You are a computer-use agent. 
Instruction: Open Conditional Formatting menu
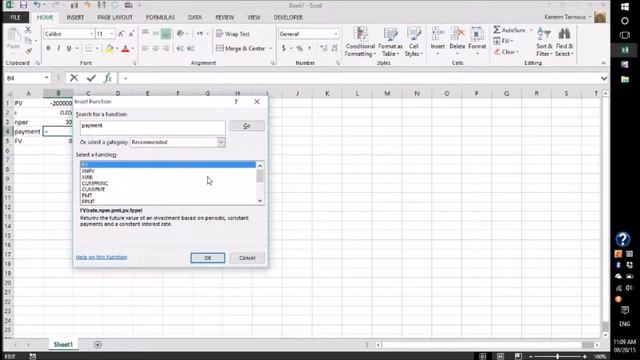click(360, 42)
